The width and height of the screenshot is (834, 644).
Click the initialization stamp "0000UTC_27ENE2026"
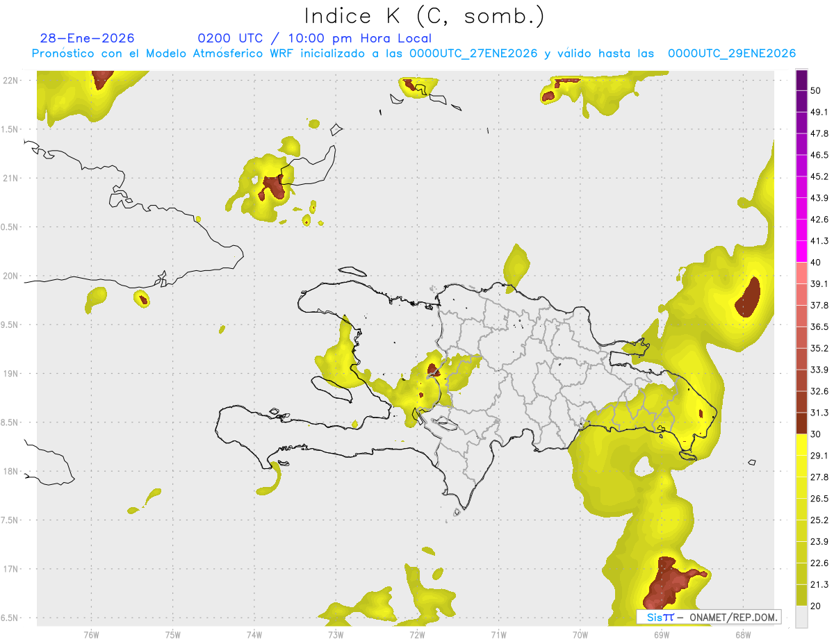(473, 53)
